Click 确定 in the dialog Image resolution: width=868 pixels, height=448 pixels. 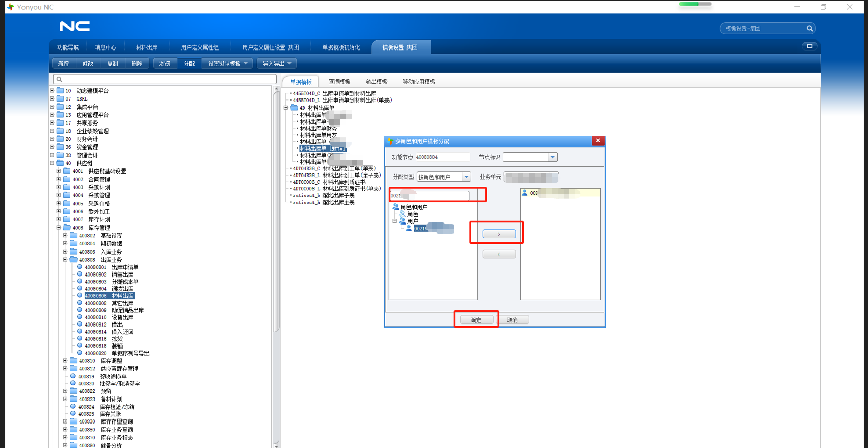point(476,320)
